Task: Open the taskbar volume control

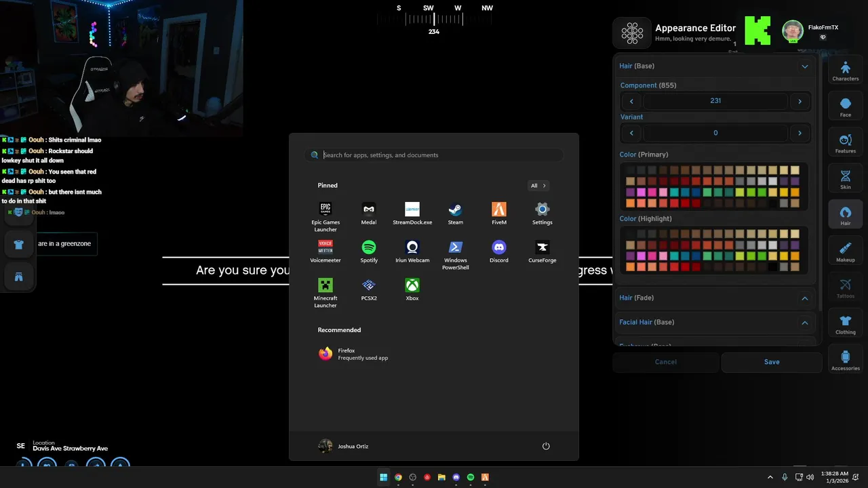Action: (810, 477)
